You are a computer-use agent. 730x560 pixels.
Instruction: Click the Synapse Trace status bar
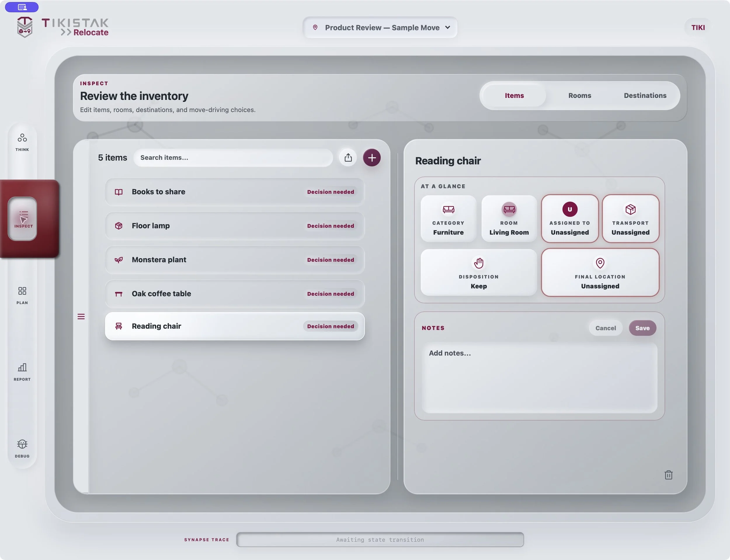pyautogui.click(x=380, y=540)
